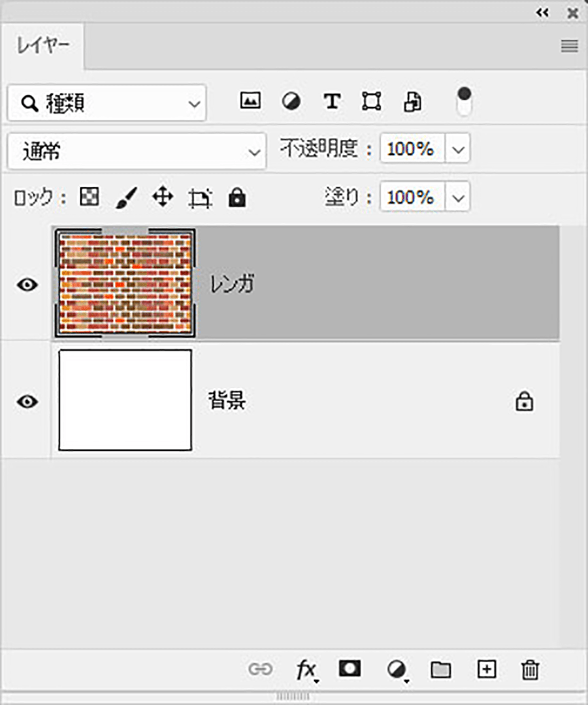Click the 塗り fill percentage field
The height and width of the screenshot is (705, 588).
click(x=412, y=197)
